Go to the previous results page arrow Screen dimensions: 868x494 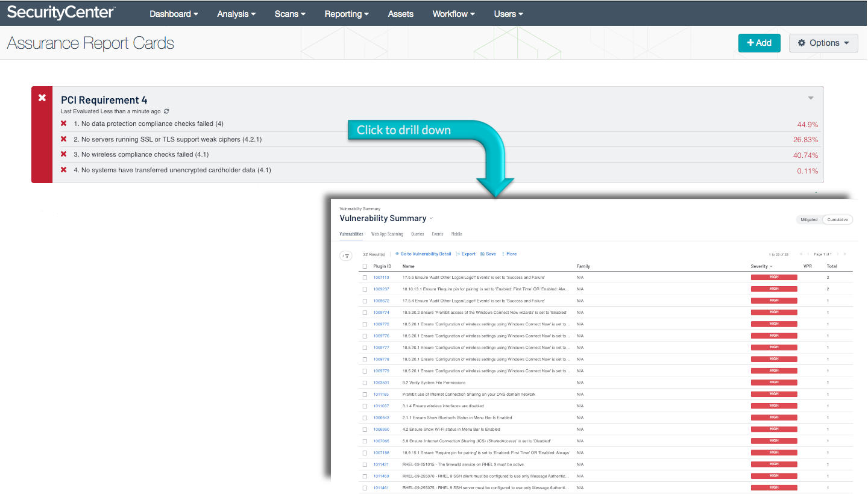(x=808, y=254)
